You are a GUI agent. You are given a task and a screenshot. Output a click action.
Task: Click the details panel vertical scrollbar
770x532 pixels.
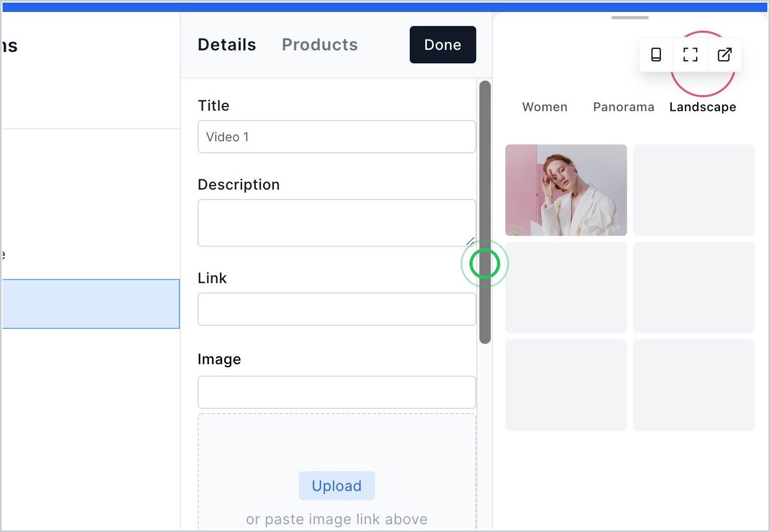tap(485, 212)
